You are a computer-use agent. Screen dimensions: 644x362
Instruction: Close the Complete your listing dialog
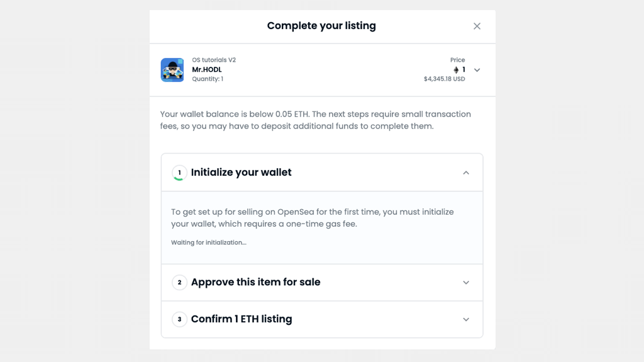[477, 26]
